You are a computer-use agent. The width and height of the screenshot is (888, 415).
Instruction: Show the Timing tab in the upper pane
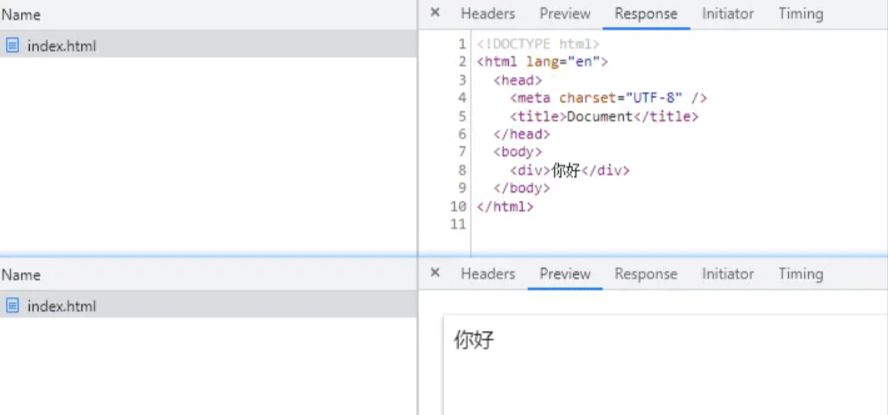coord(800,14)
